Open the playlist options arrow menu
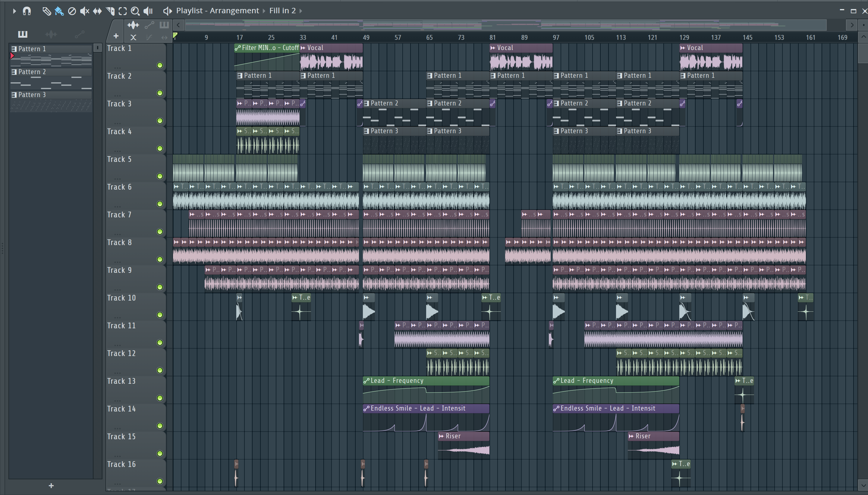The width and height of the screenshot is (868, 495). point(14,11)
